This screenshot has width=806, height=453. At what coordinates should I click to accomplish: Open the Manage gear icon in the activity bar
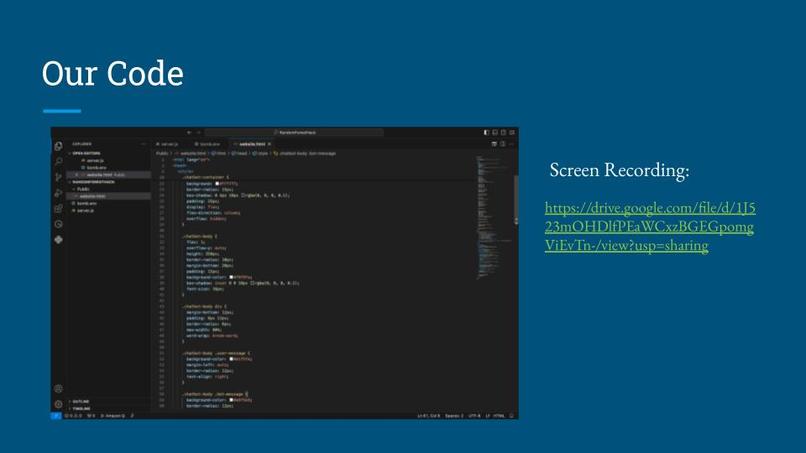click(x=59, y=404)
